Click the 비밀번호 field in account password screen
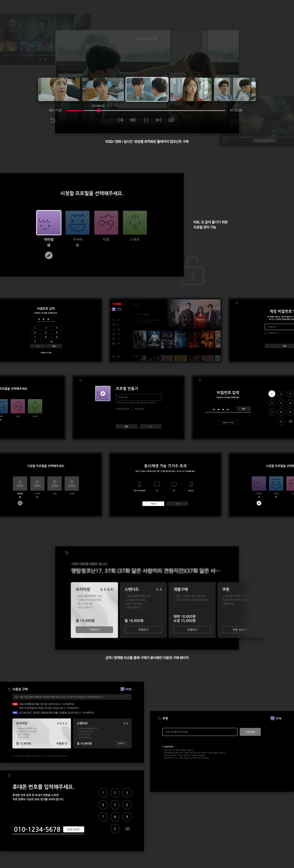This screenshot has height=868, width=294. pos(279,327)
